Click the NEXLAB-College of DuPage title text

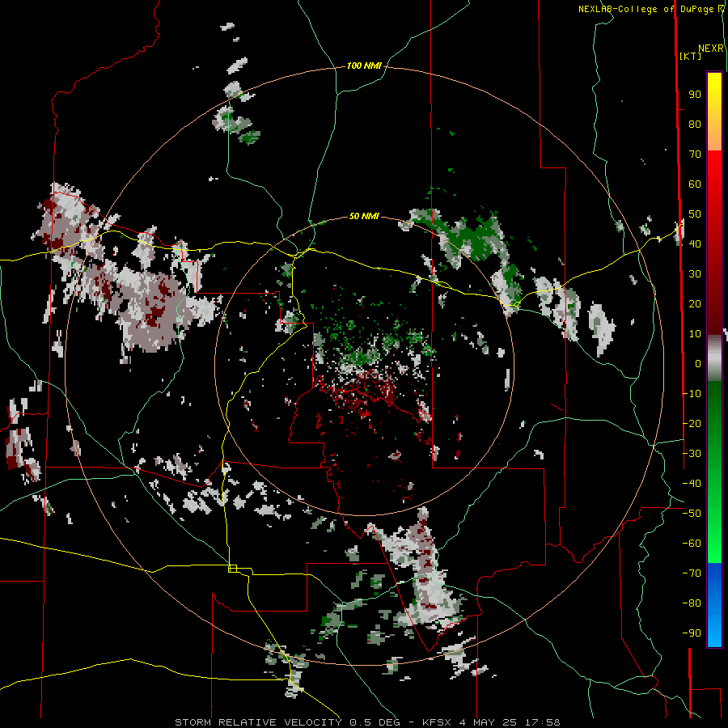(647, 9)
